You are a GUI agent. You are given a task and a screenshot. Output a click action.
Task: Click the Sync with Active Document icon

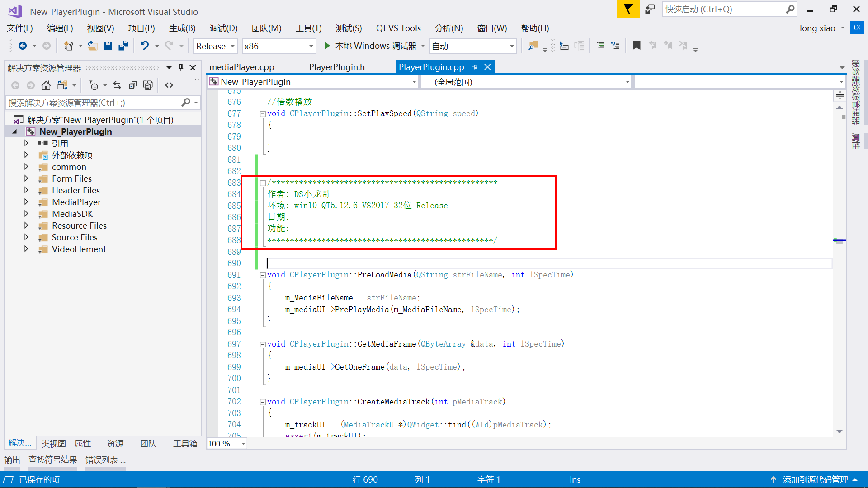tap(117, 85)
